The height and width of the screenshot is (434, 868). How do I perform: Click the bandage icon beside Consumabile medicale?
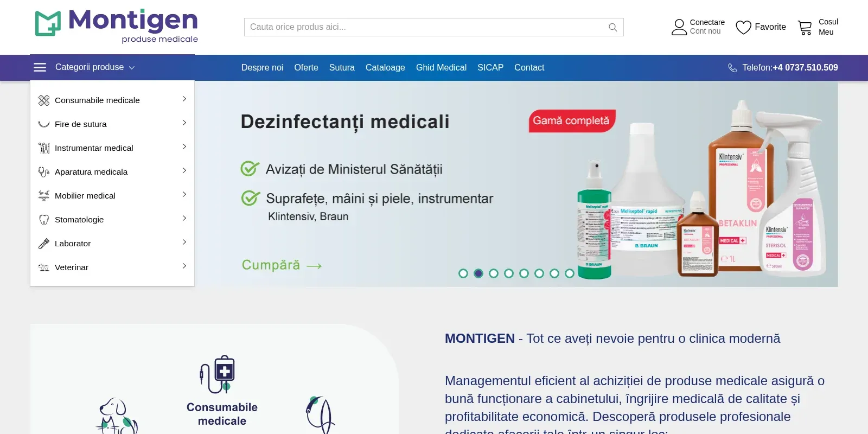click(44, 100)
